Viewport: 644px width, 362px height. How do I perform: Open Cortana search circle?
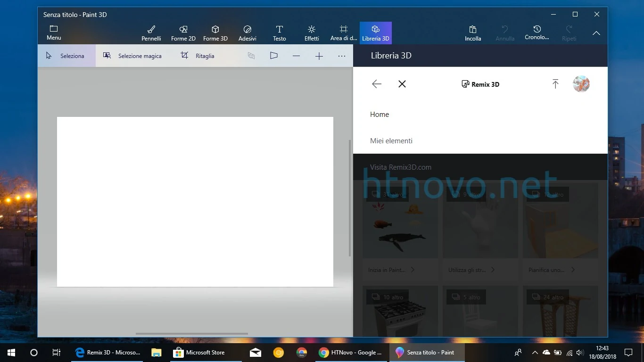click(x=33, y=353)
